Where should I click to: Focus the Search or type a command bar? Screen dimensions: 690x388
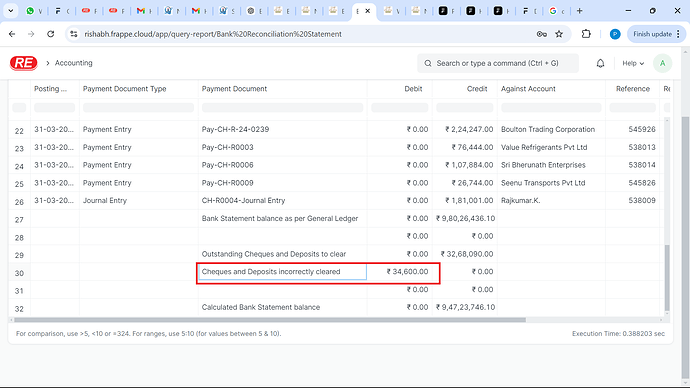[x=498, y=63]
